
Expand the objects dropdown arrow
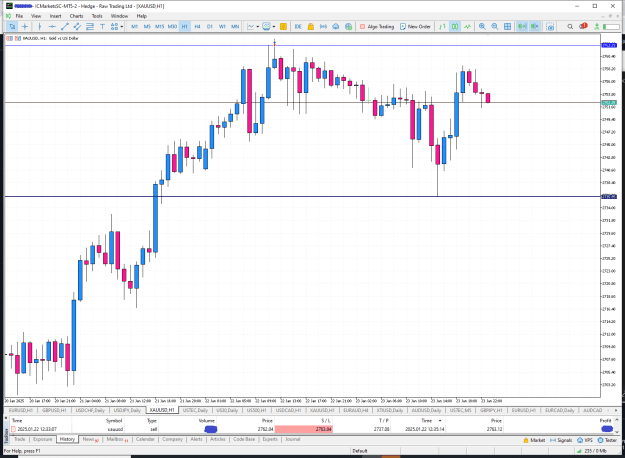[122, 27]
